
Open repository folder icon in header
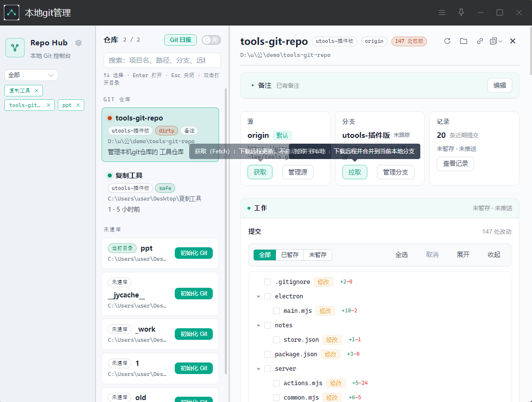point(464,41)
